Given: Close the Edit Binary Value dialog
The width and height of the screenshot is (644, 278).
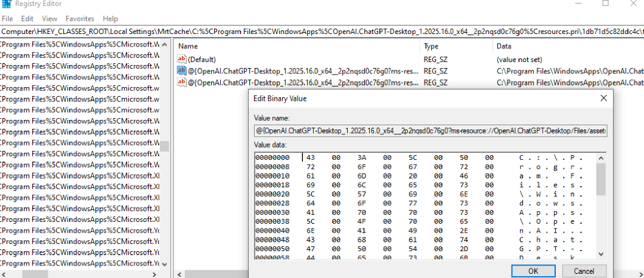Looking at the screenshot, I should (603, 98).
